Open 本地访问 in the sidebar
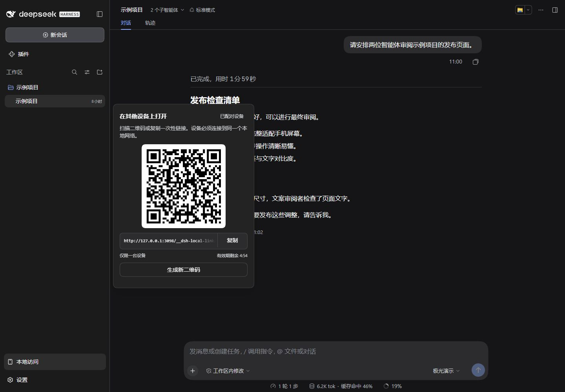 pyautogui.click(x=55, y=362)
